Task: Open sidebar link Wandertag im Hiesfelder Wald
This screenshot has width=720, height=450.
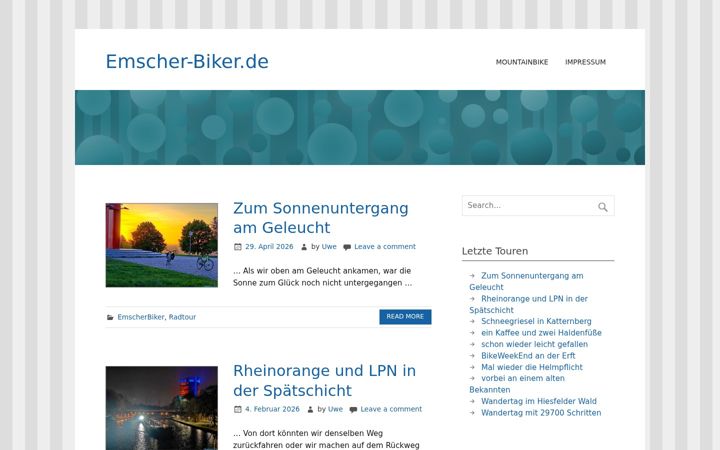Action: (x=539, y=401)
